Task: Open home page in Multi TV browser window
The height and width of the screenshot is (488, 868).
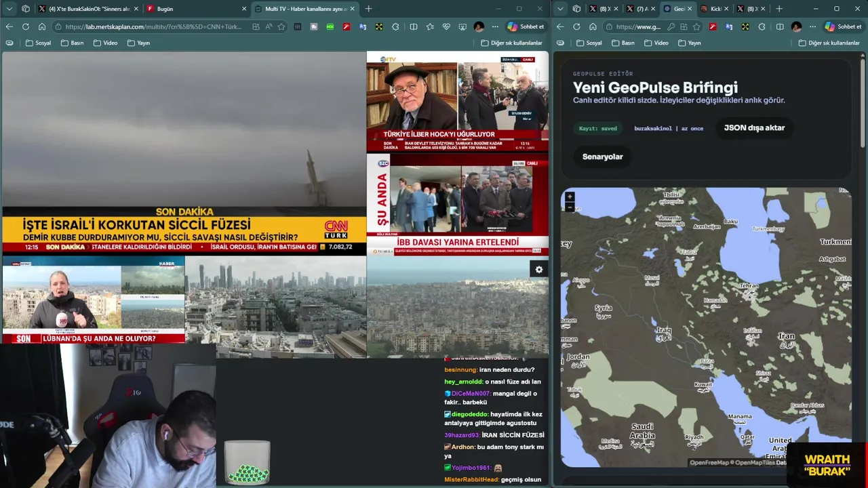Action: coord(42,26)
